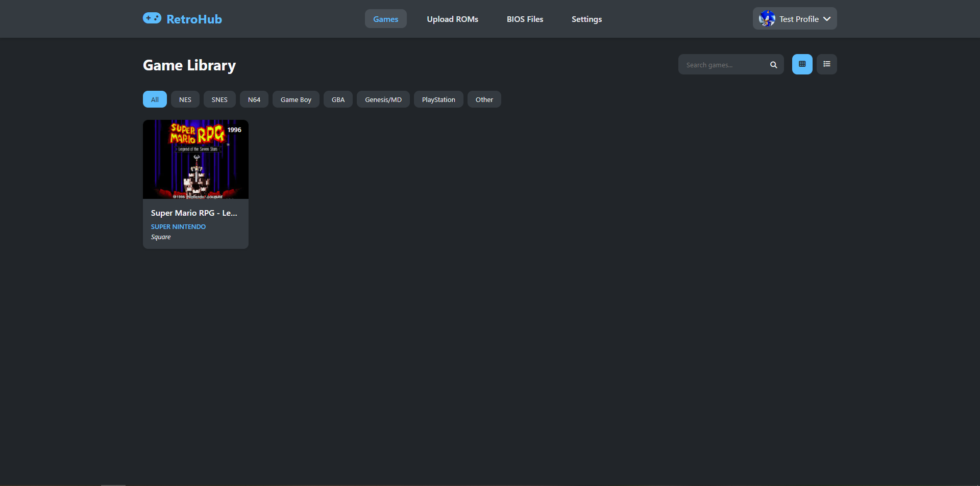Select the All platform filter

tap(155, 99)
